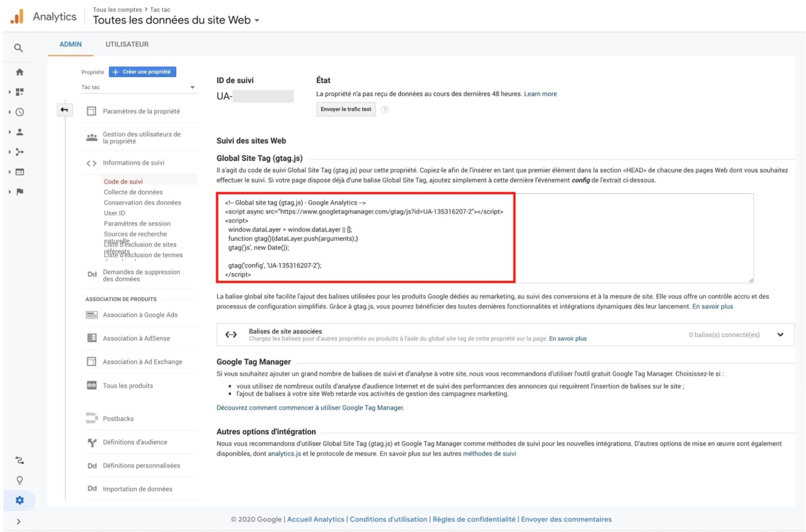Go to Home icon in sidebar
The image size is (806, 532).
(x=20, y=72)
